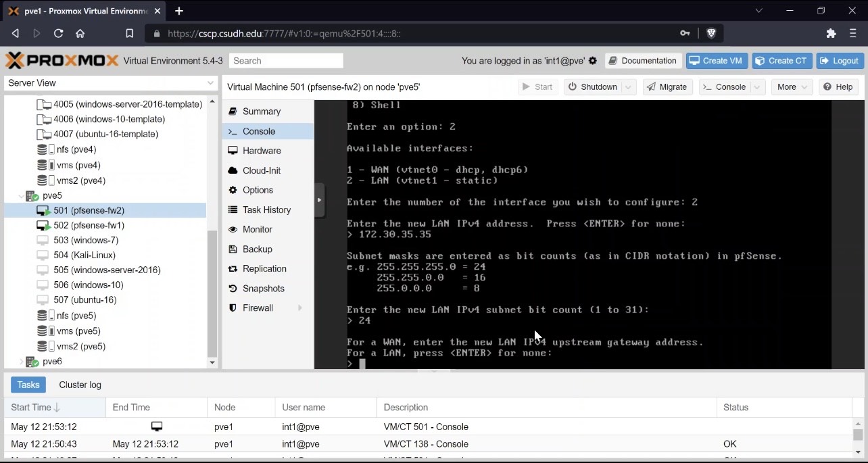Open the Summary section

(x=268, y=112)
